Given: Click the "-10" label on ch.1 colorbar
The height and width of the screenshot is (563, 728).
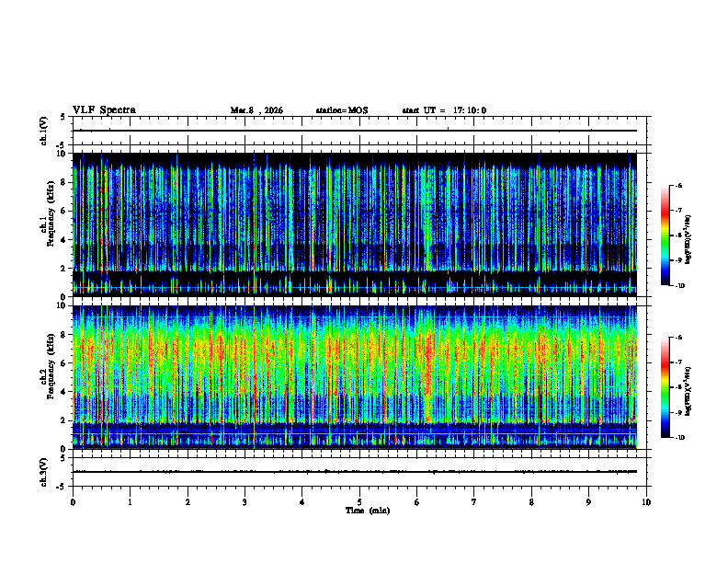Looking at the screenshot, I should tap(680, 286).
